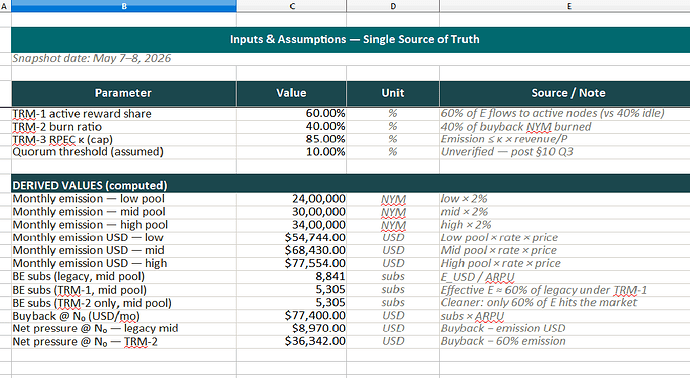Viewport: 690px width, 378px height.
Task: Click 'Monthly emission USD — low' cell
Action: [124, 238]
